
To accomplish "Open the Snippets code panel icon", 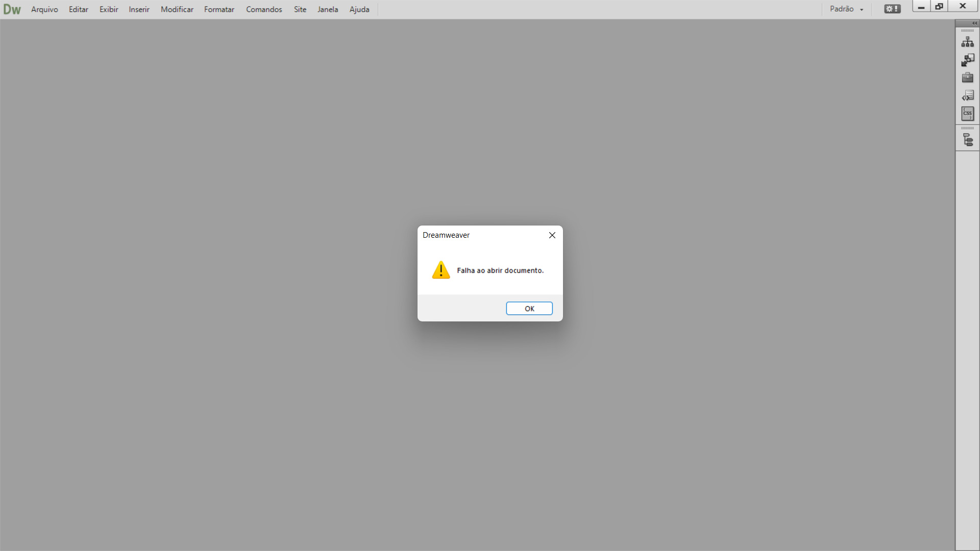I will (x=967, y=95).
